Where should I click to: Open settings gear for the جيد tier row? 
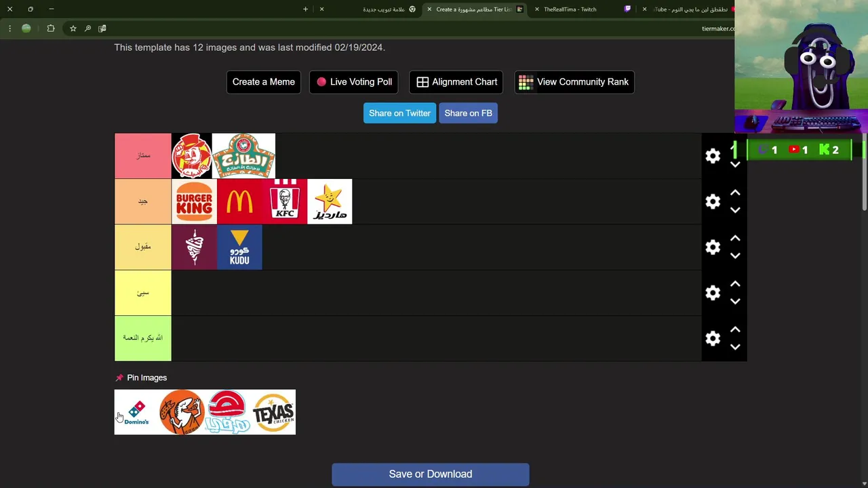pyautogui.click(x=713, y=201)
